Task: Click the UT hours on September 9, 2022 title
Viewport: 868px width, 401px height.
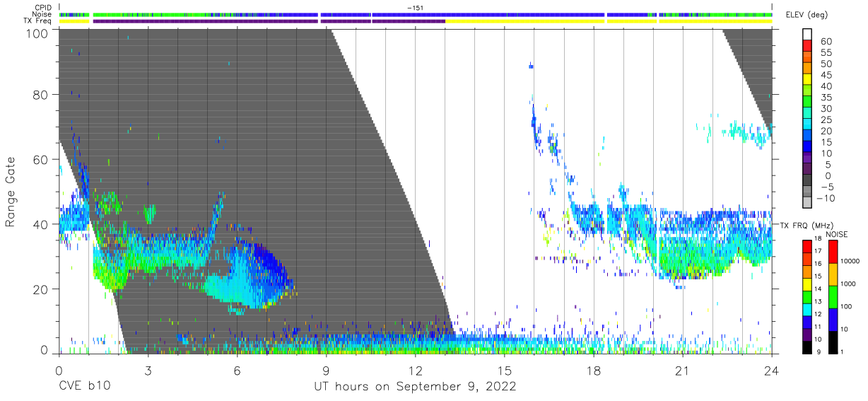Action: (415, 387)
